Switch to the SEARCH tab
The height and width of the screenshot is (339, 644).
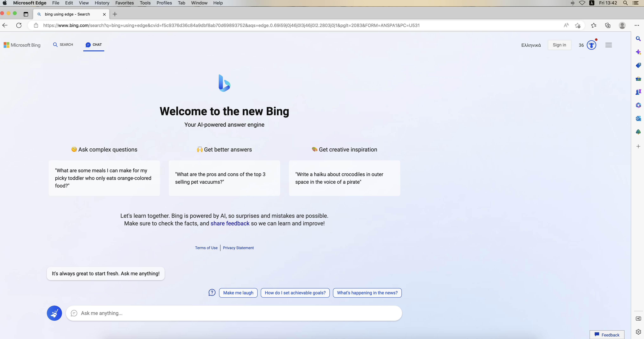click(x=63, y=45)
